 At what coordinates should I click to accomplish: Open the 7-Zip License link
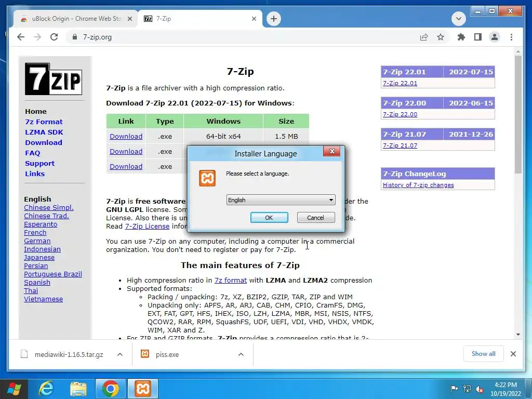tap(147, 227)
